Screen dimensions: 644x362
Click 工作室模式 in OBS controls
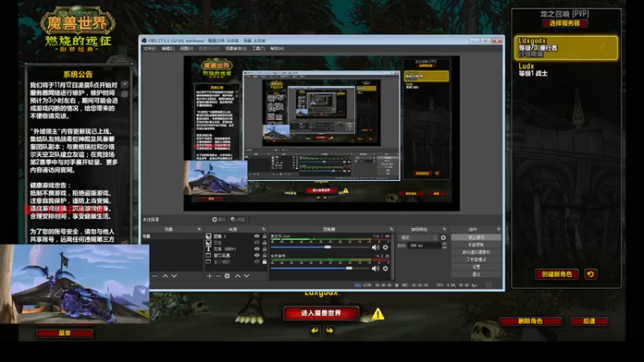(476, 259)
